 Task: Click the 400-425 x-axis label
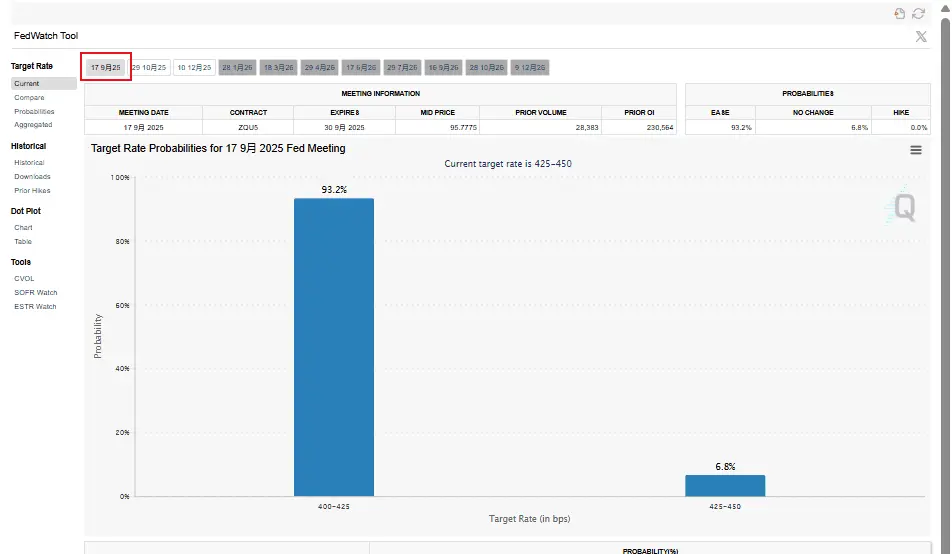pyautogui.click(x=333, y=507)
